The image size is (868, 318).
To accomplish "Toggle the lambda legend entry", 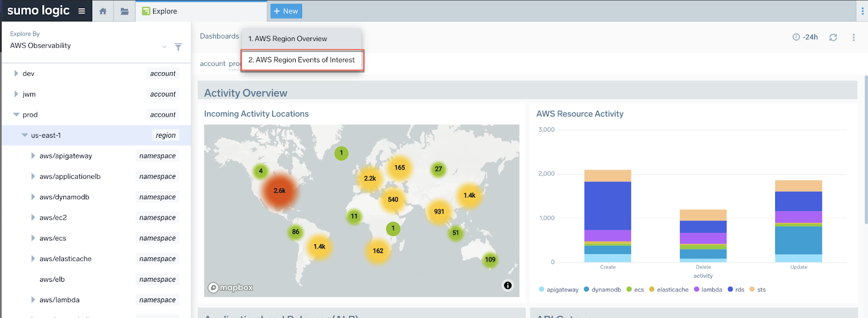I will click(x=708, y=290).
